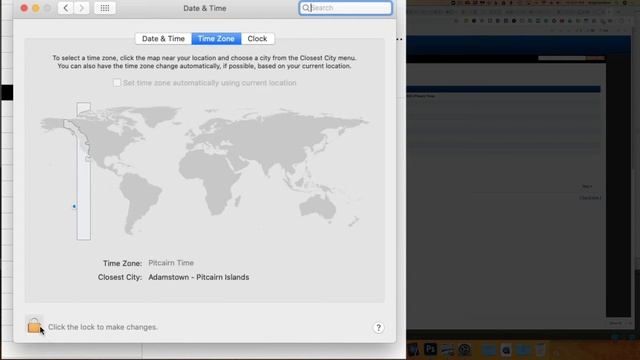640x360 pixels.
Task: Switch to the Date & Time tab
Action: tap(163, 38)
